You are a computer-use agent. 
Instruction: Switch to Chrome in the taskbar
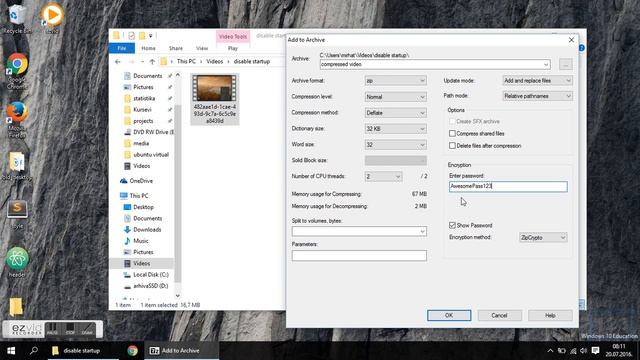click(x=132, y=351)
